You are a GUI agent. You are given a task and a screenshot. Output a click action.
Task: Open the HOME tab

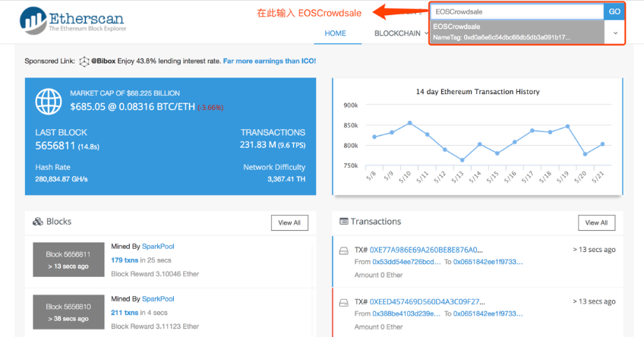335,33
